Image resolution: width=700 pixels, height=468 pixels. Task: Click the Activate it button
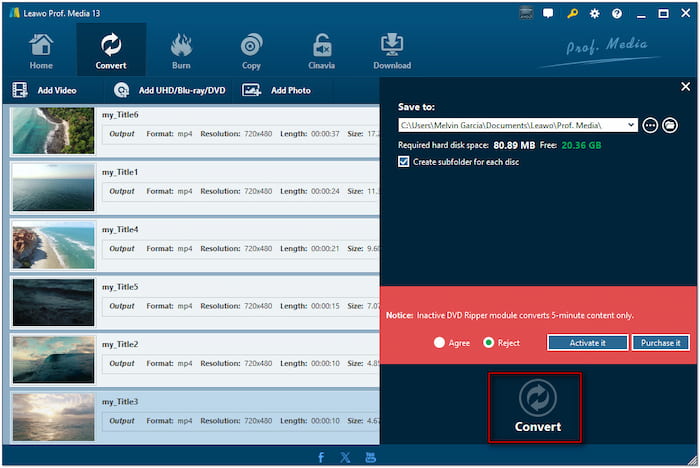pyautogui.click(x=588, y=343)
